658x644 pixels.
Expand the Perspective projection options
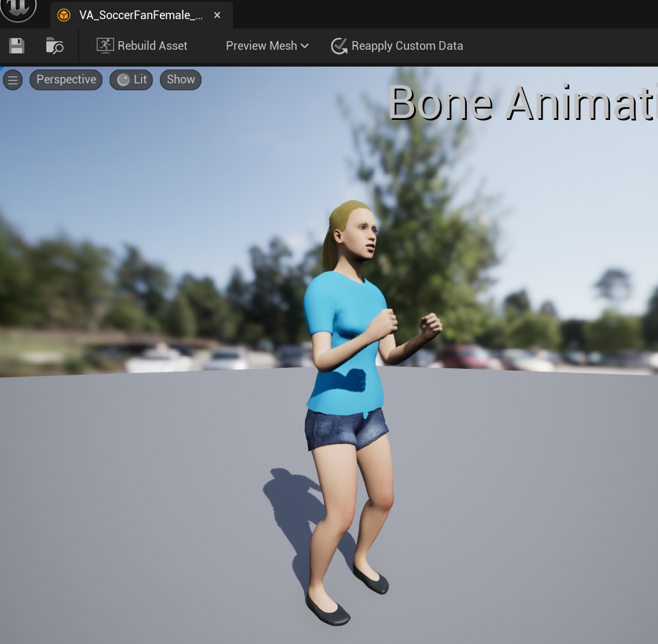click(x=65, y=79)
